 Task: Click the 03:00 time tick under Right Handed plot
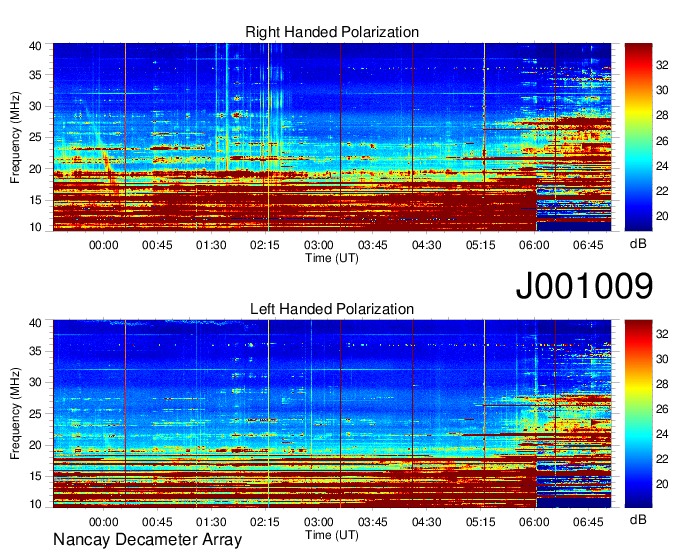coord(319,245)
